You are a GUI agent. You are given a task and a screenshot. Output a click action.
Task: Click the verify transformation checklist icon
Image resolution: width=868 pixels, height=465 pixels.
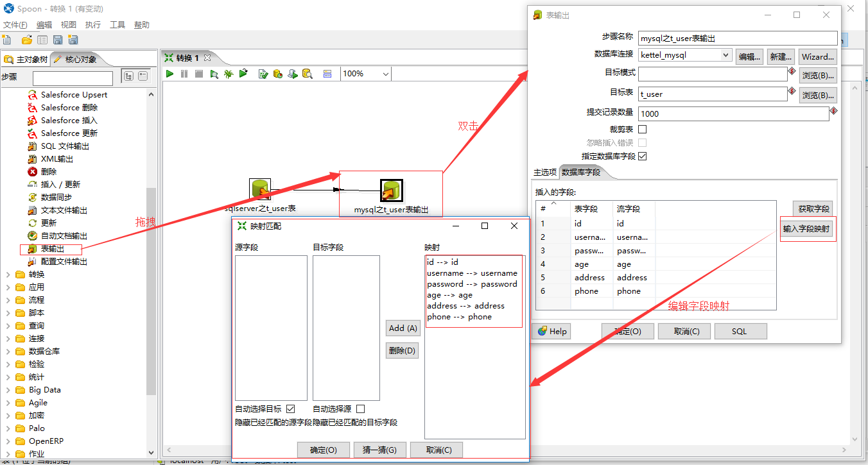point(263,74)
